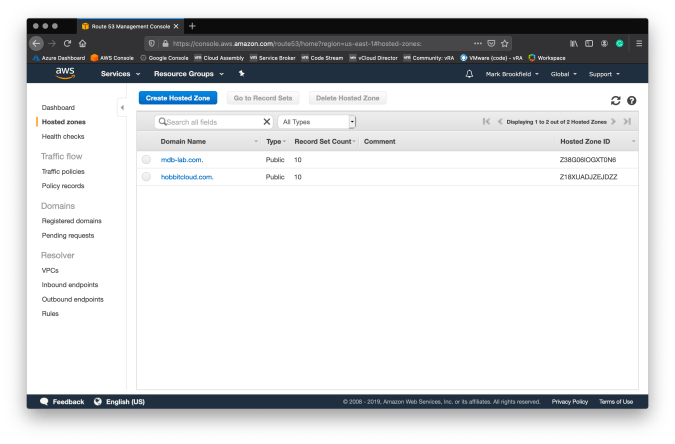Click into the Search all fields box
675x444 pixels.
212,122
